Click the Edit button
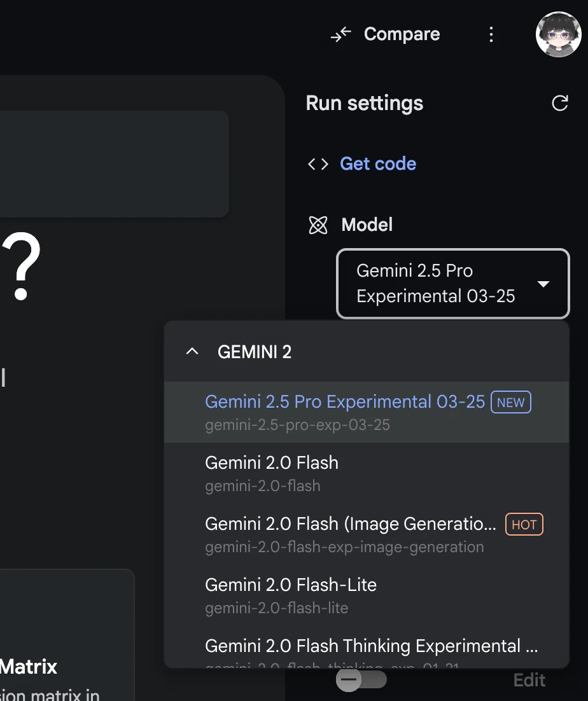588x701 pixels. [x=529, y=680]
